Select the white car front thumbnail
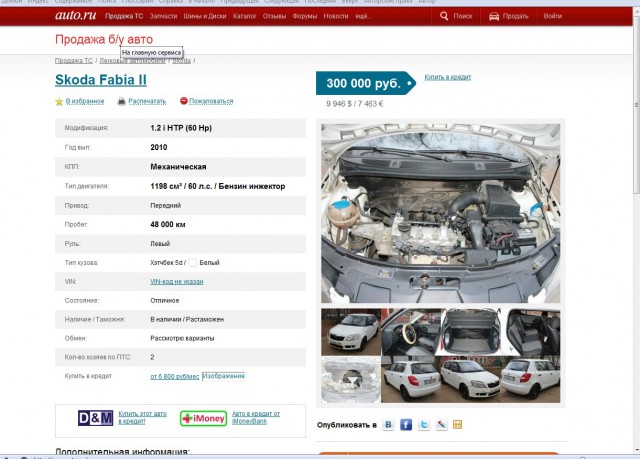This screenshot has width=640, height=459. coord(351,332)
